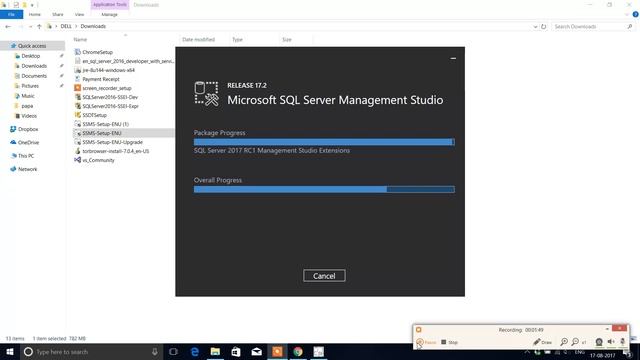Go up one folder level
Viewport: 640px width, 360px height.
(x=39, y=27)
